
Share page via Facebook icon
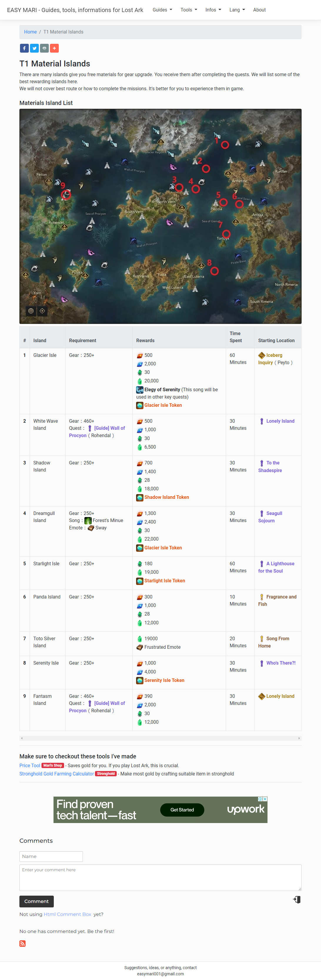pyautogui.click(x=24, y=48)
